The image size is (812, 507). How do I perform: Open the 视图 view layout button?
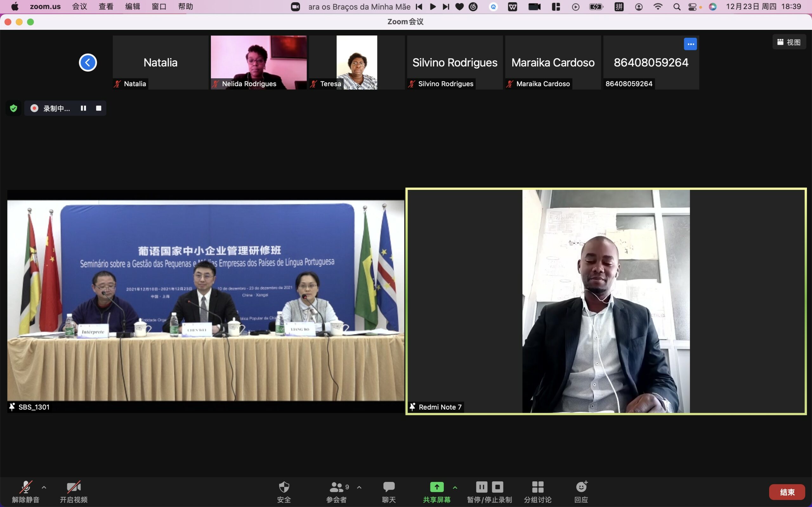pos(789,42)
